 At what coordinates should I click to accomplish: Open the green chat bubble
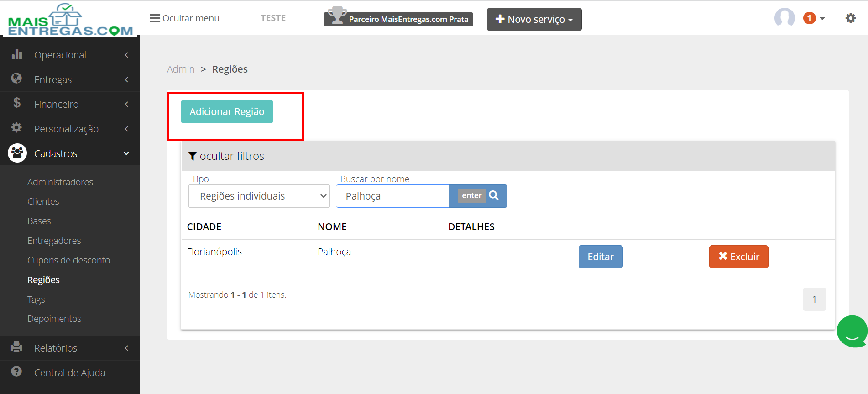pyautogui.click(x=852, y=331)
